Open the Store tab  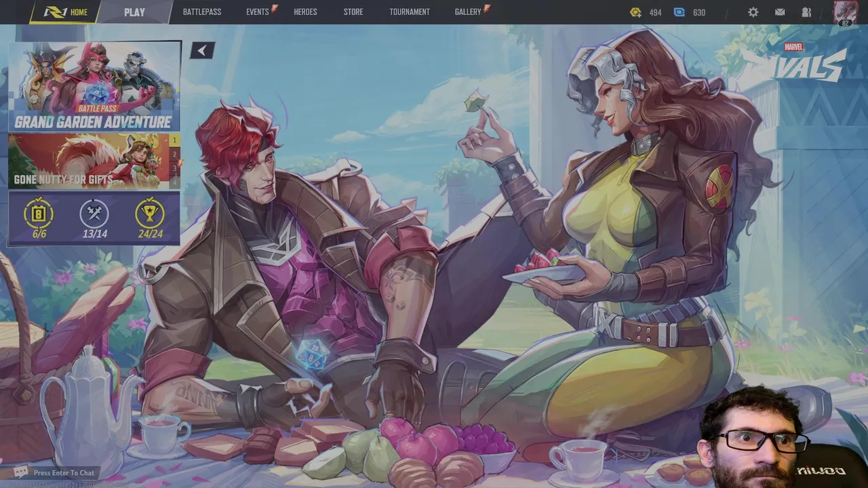(353, 12)
